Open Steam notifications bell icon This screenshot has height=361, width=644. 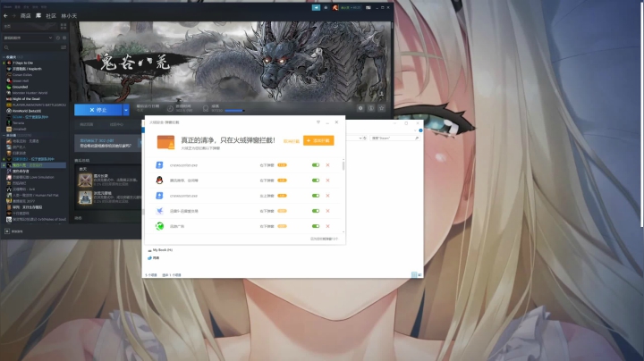click(x=326, y=7)
